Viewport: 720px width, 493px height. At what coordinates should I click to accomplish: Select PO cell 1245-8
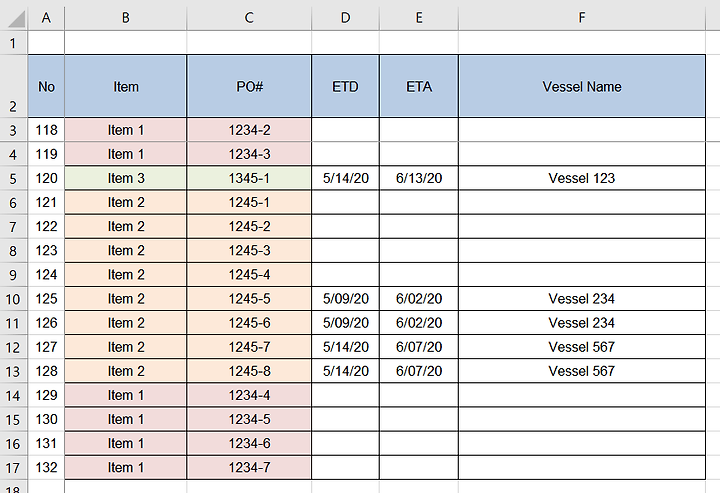[x=248, y=371]
